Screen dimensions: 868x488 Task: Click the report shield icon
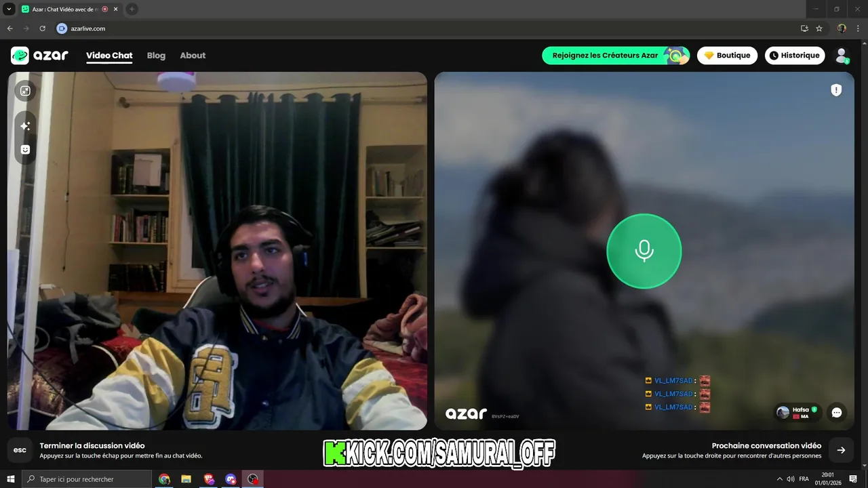(836, 90)
